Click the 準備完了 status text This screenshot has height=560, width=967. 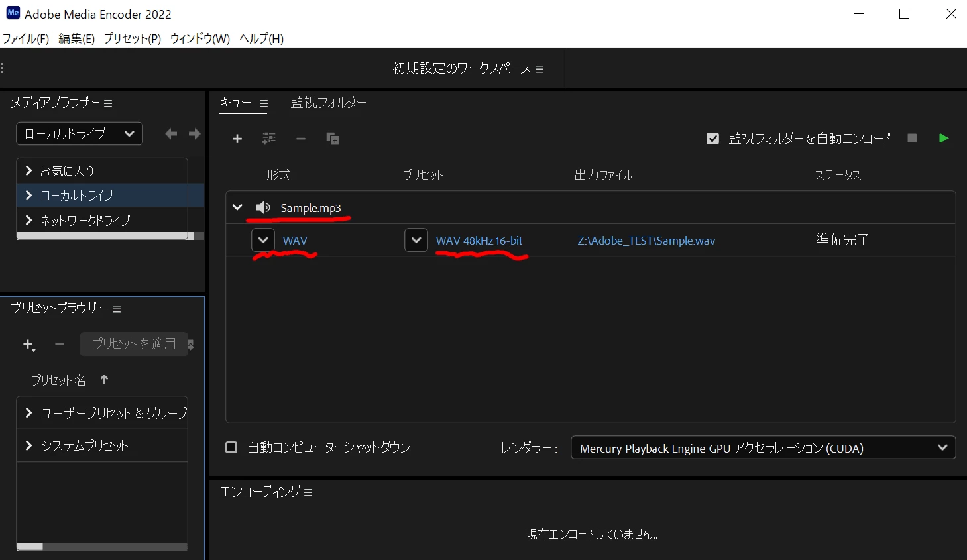coord(842,240)
